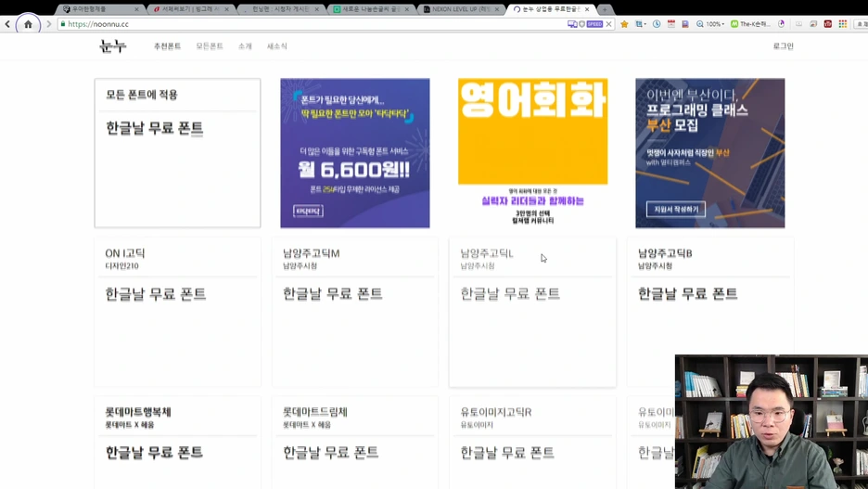Click the 눈누 site logo
Screen dimensions: 868x489
tap(113, 46)
